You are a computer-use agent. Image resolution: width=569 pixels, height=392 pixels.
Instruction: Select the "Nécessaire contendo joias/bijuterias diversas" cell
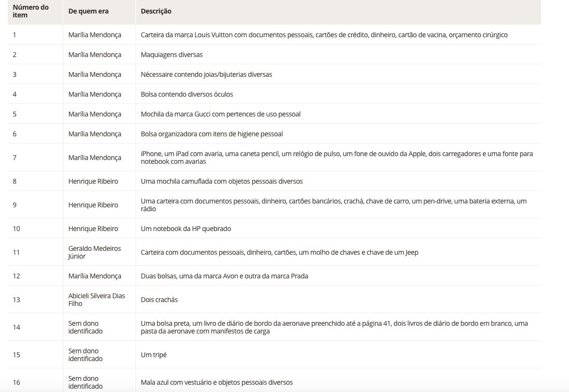point(206,74)
